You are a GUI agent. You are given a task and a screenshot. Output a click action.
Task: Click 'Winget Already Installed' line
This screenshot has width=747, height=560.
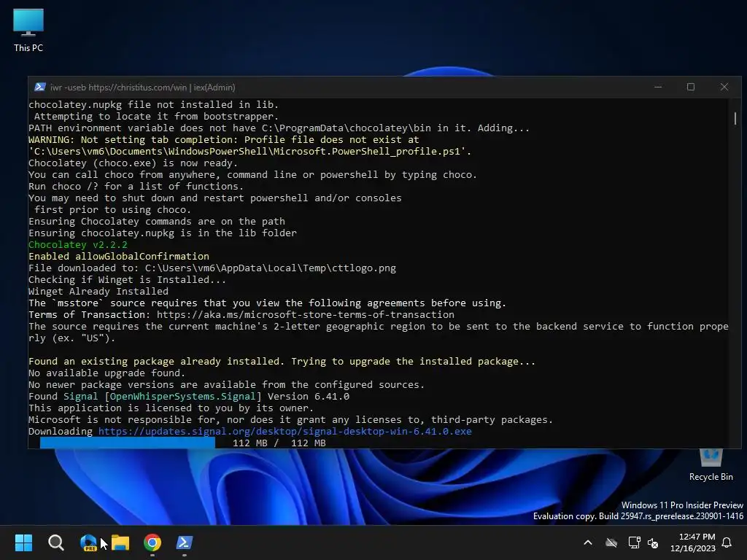(x=98, y=292)
